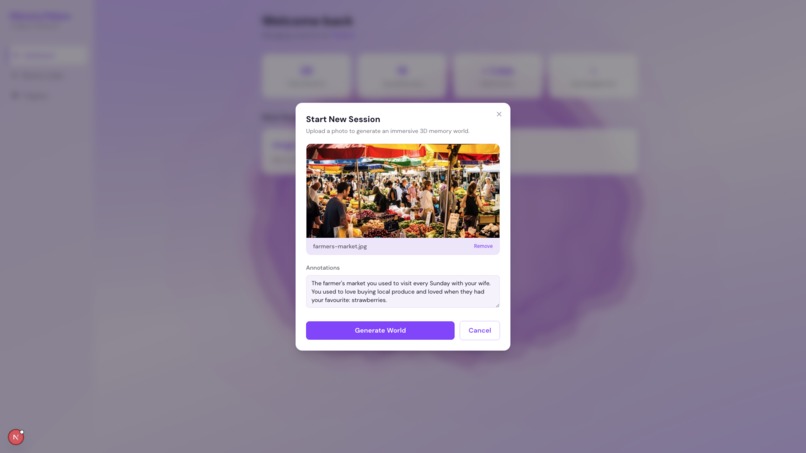This screenshot has width=806, height=453.
Task: Click the third blurred stats card
Action: (498, 76)
